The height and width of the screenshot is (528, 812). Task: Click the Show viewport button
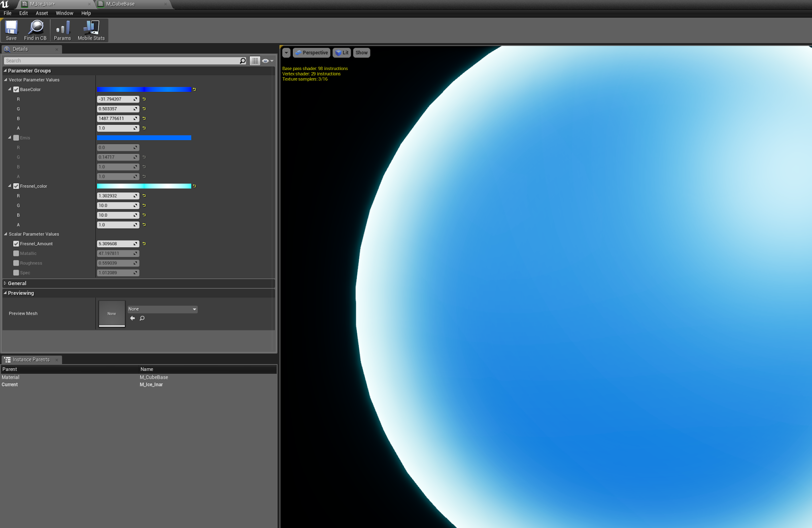click(361, 53)
